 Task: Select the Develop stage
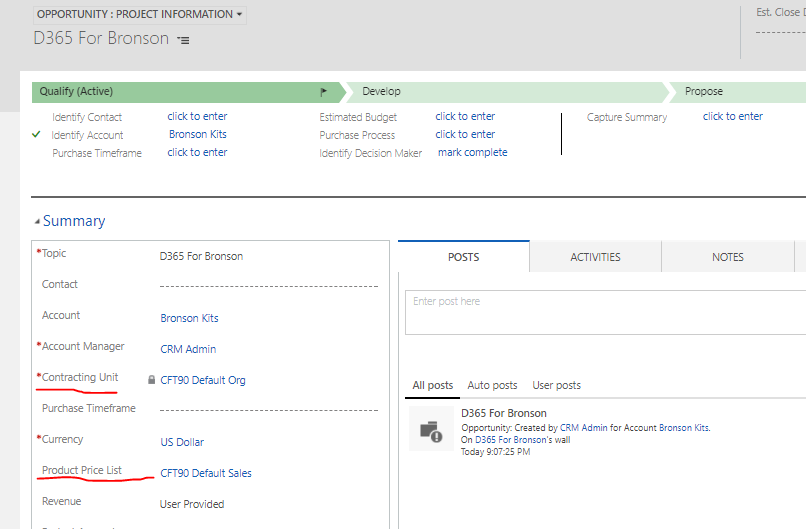point(506,92)
